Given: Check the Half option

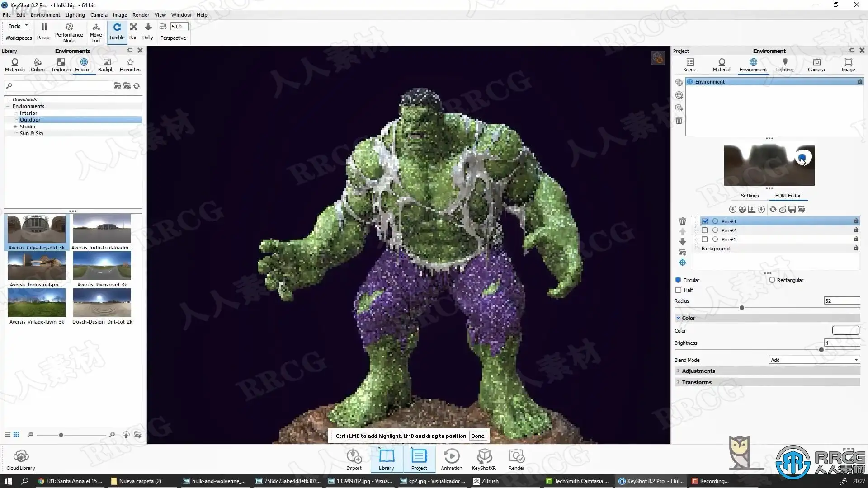Looking at the screenshot, I should pyautogui.click(x=678, y=290).
